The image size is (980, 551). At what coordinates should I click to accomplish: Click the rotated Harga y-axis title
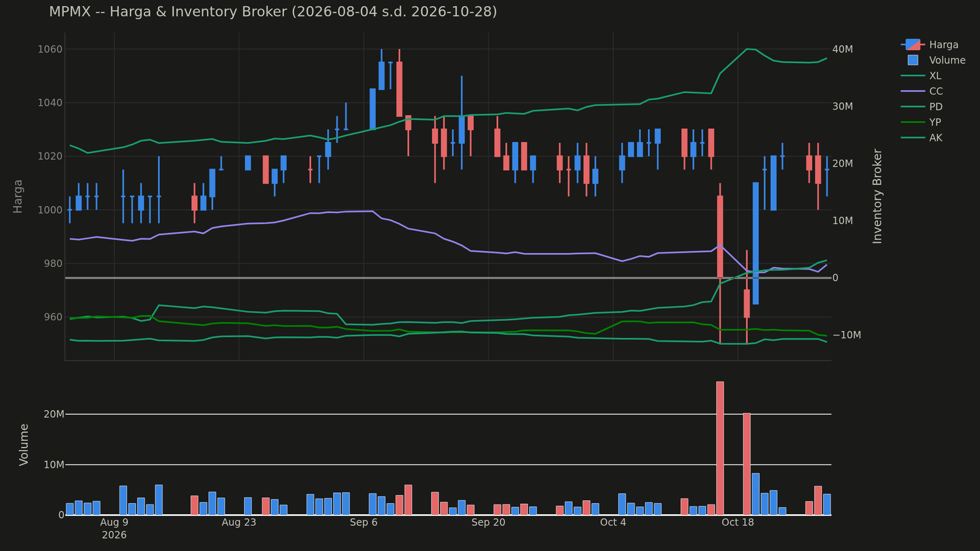[18, 196]
